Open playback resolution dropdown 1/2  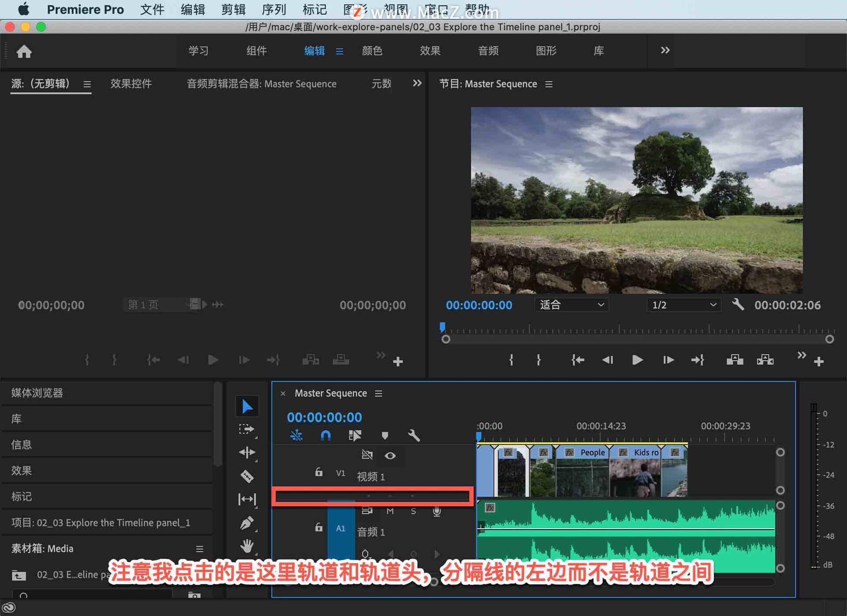684,305
